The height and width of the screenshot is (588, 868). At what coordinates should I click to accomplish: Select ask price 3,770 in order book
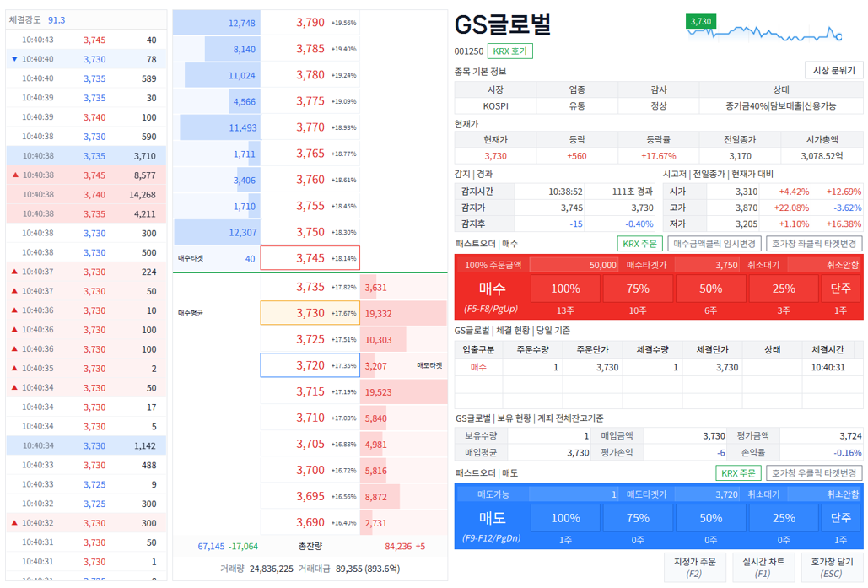310,127
